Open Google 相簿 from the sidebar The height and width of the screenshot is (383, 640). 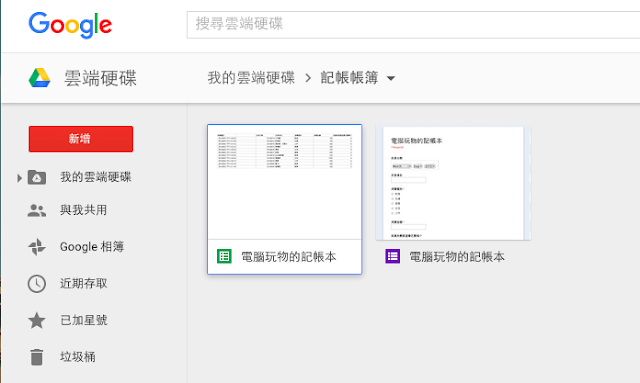tap(92, 247)
